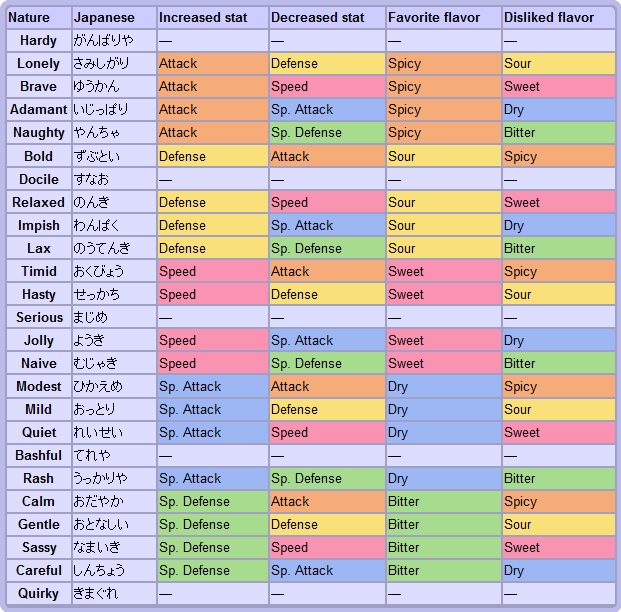Click Quiet's Sp. Attack increased stat cell

212,432
